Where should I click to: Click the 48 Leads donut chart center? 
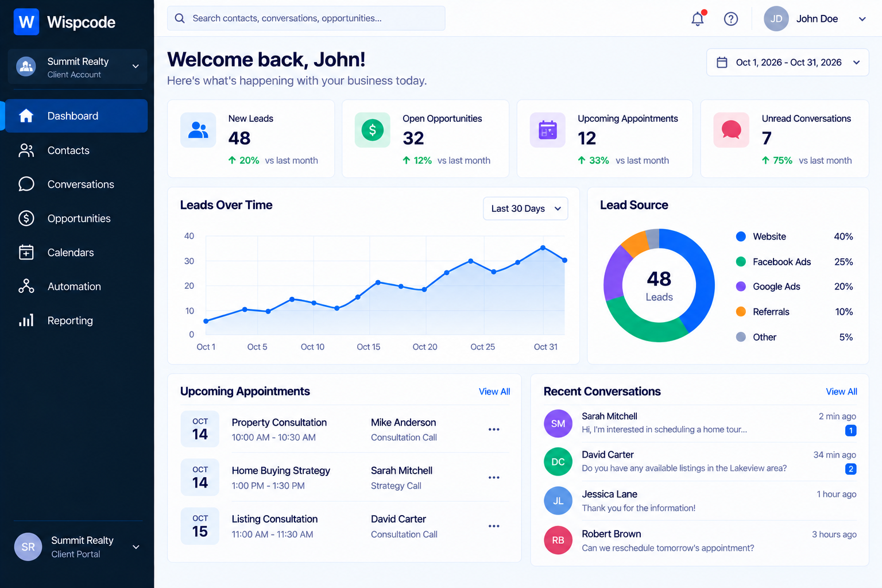coord(659,285)
